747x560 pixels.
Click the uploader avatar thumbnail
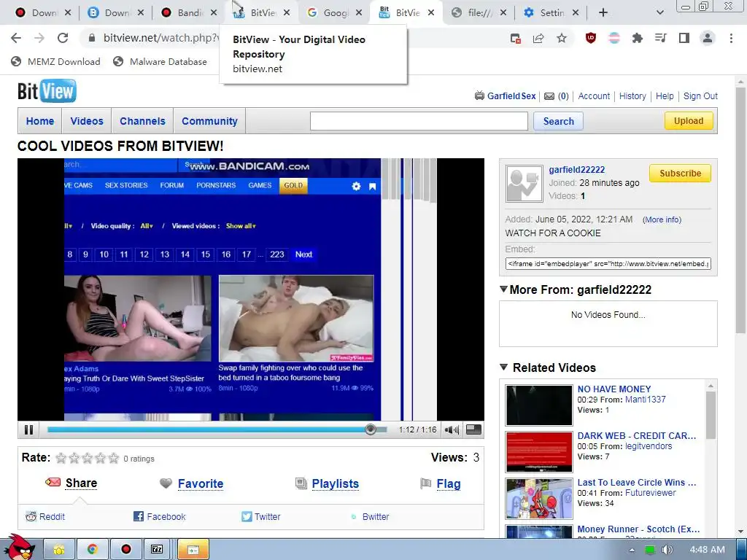pyautogui.click(x=524, y=184)
